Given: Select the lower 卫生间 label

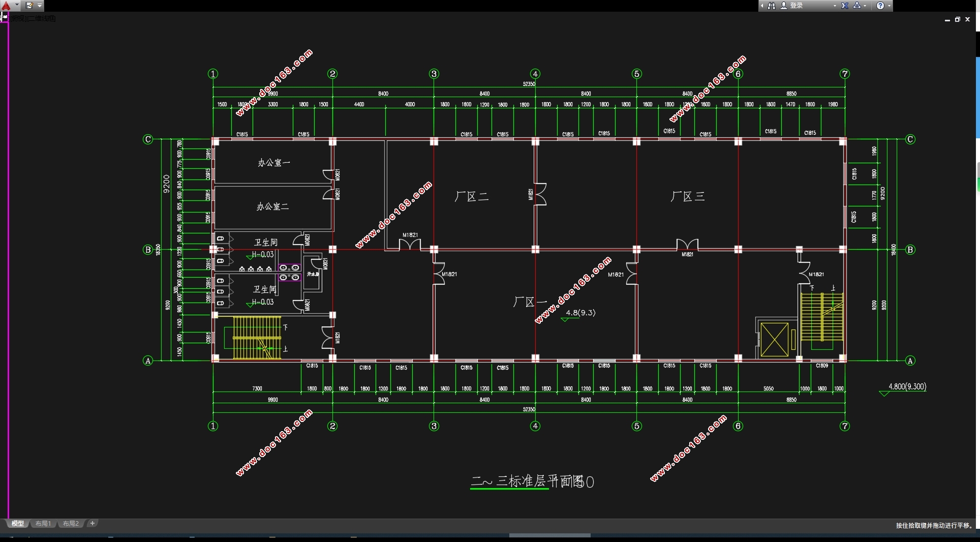Looking at the screenshot, I should click(265, 289).
